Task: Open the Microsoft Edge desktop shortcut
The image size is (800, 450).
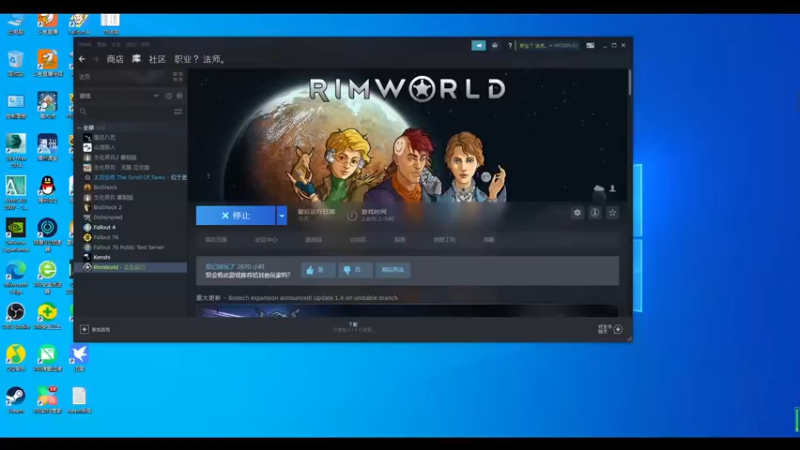Action: coord(15,277)
